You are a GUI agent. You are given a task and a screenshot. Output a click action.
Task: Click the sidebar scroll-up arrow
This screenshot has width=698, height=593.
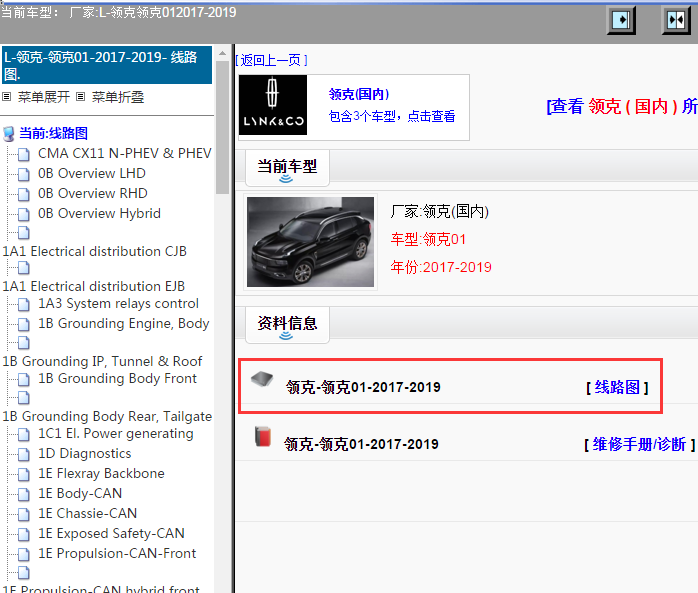tap(222, 53)
